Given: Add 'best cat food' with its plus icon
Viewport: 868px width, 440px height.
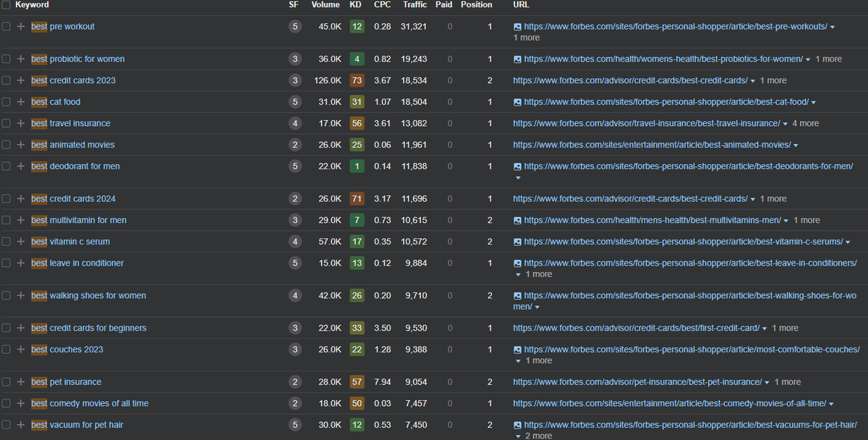Looking at the screenshot, I should click(21, 102).
